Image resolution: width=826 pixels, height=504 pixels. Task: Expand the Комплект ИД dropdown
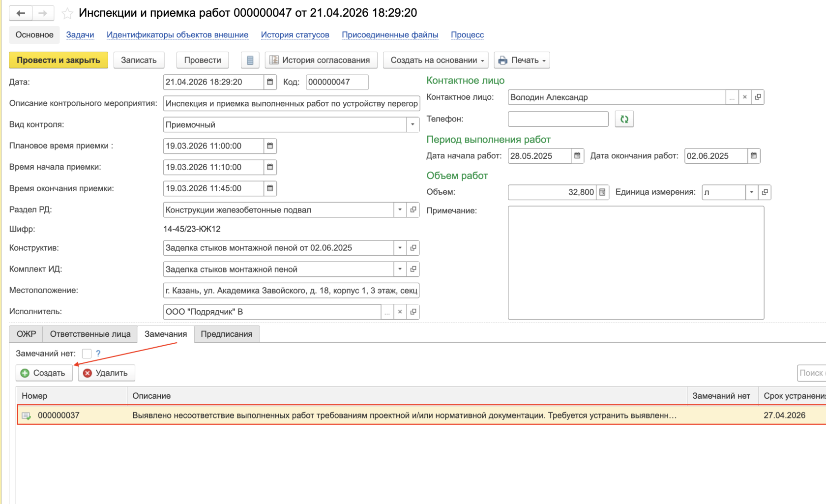click(400, 269)
